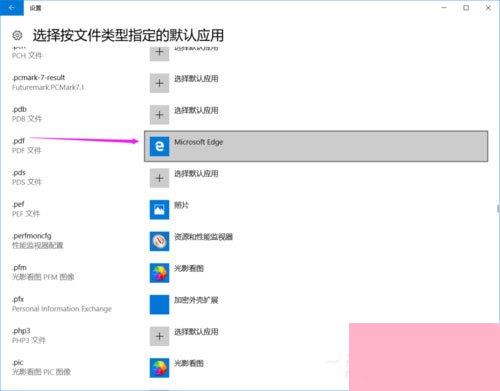Image resolution: width=500 pixels, height=391 pixels.
Task: Select .pfx extension text
Action: 18,299
